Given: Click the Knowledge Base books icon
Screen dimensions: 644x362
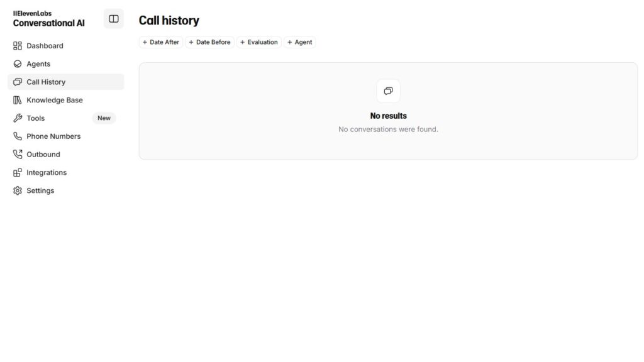Looking at the screenshot, I should click(17, 100).
